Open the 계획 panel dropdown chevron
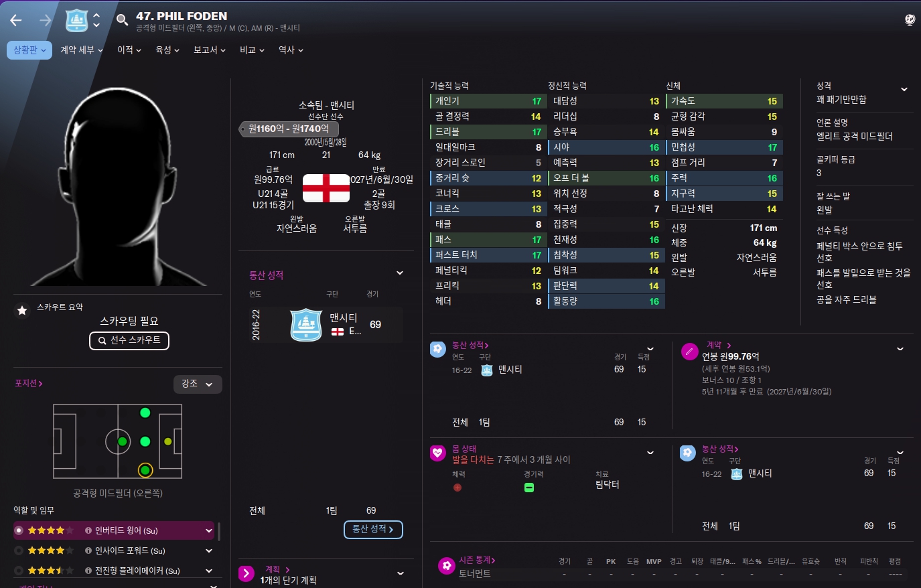Screen dimensions: 921x588 (x=401, y=573)
